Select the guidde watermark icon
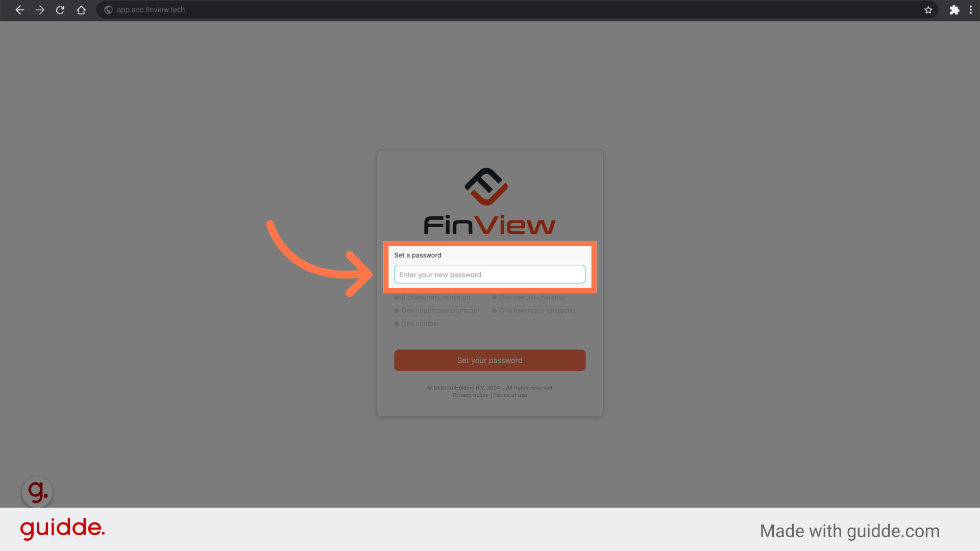Image resolution: width=980 pixels, height=551 pixels. 36,492
